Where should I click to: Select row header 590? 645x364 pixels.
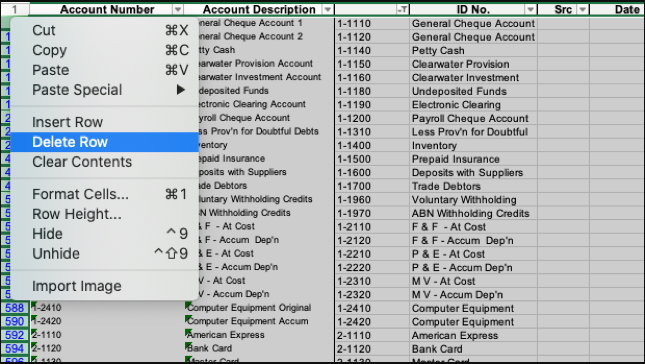[15, 321]
